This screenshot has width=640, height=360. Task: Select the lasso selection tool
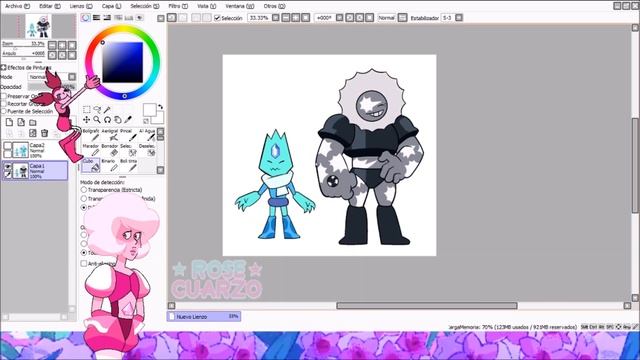coord(97,109)
